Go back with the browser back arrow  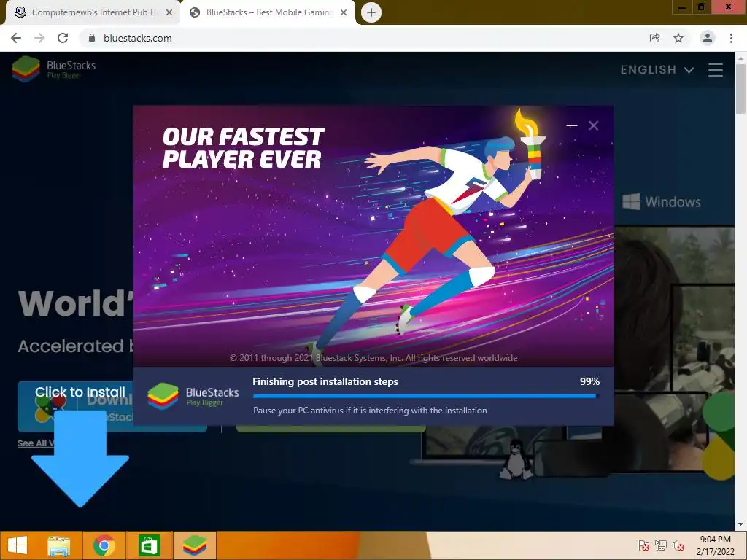pos(16,38)
